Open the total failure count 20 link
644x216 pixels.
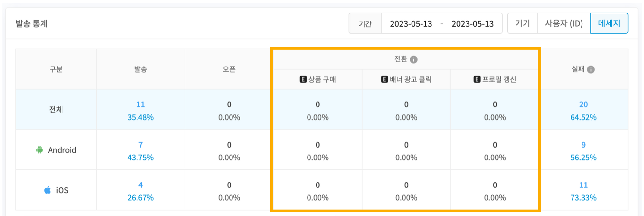point(583,104)
